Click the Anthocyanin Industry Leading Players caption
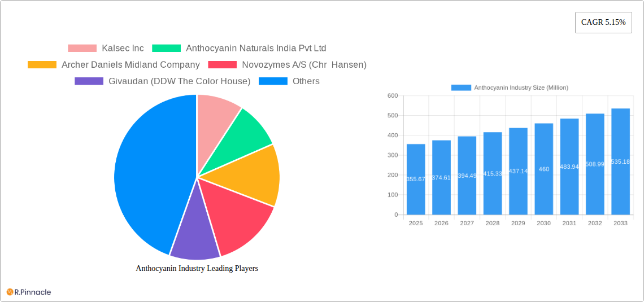 [x=197, y=268]
